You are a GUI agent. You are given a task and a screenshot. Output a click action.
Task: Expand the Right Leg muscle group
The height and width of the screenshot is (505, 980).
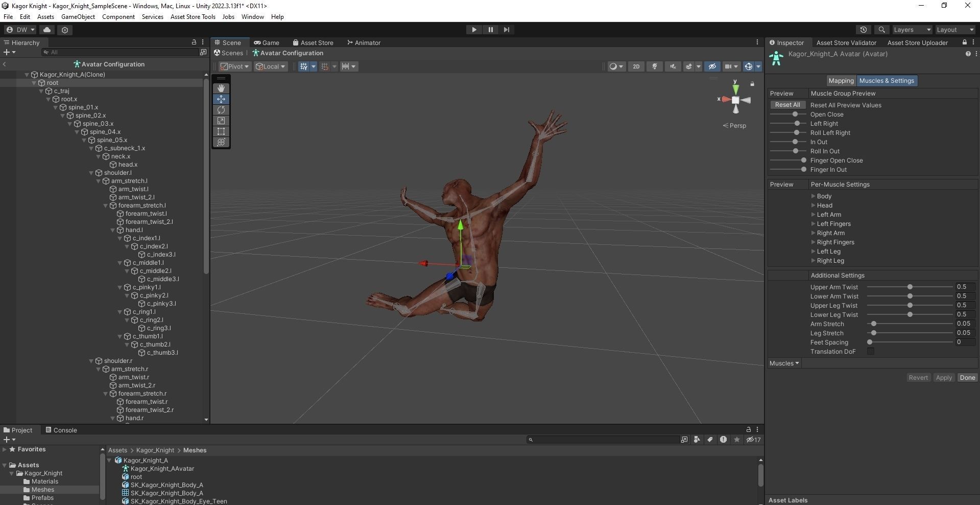click(x=813, y=261)
